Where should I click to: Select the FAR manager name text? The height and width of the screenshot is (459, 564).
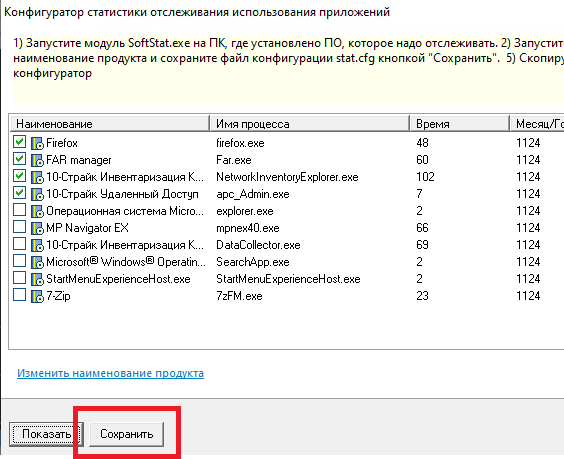coord(79,160)
